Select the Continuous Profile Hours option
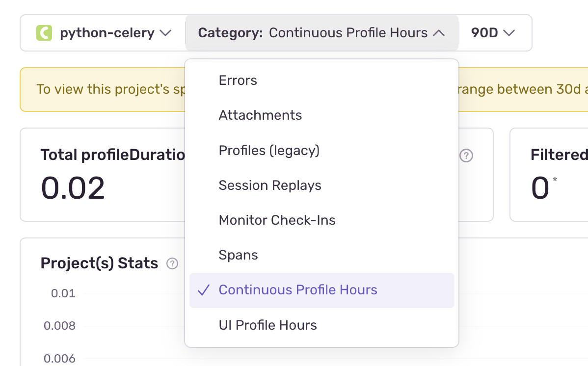Screen dimensions: 588x366 tap(298, 290)
